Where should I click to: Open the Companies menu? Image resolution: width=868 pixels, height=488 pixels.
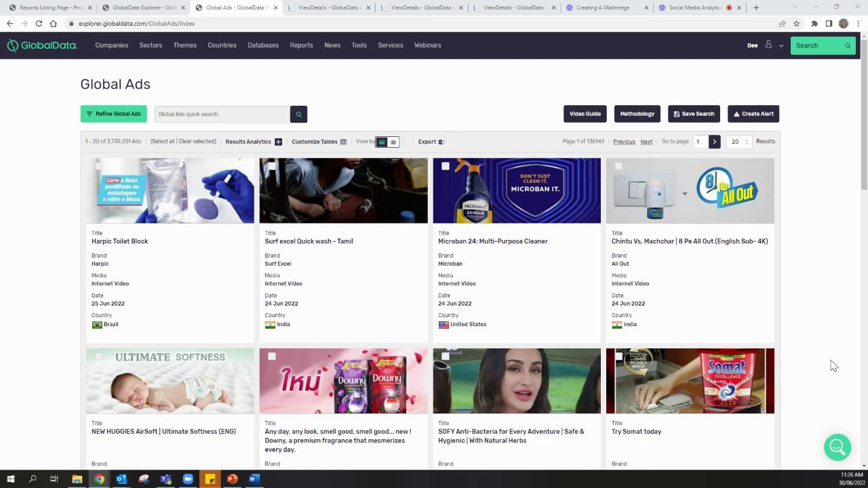click(111, 45)
